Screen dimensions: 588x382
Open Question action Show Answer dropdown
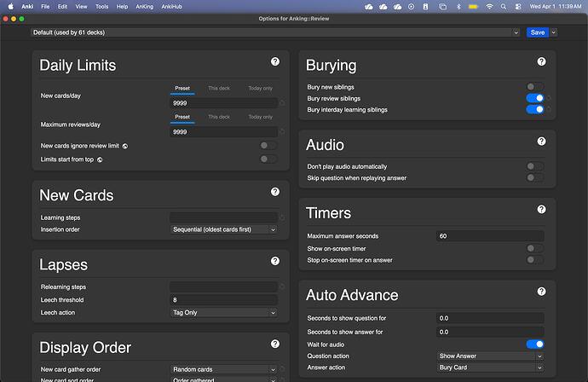[x=491, y=356]
